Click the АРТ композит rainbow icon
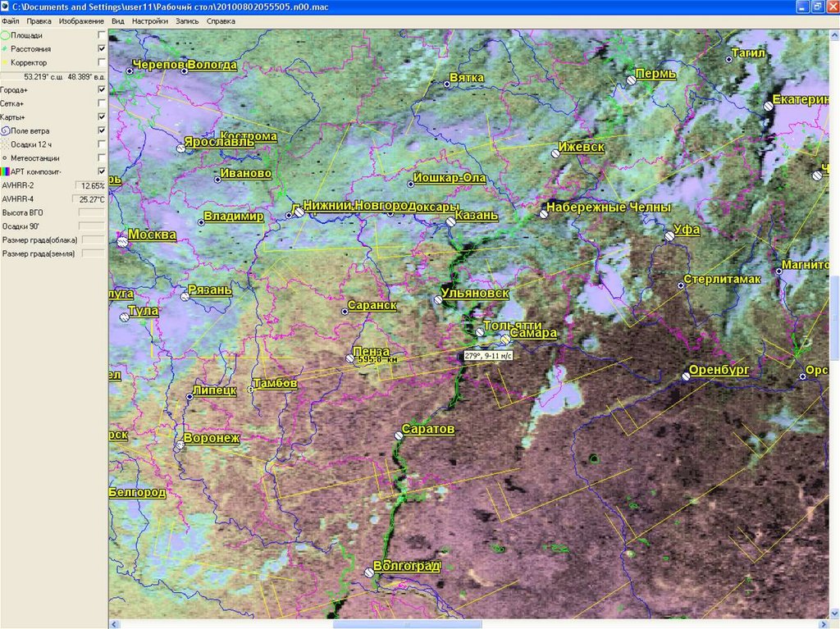This screenshot has height=629, width=840. pyautogui.click(x=5, y=171)
